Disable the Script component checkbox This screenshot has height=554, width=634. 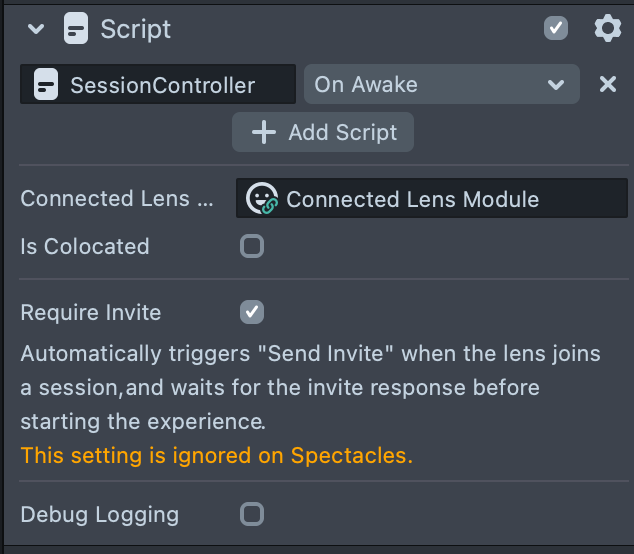click(556, 29)
